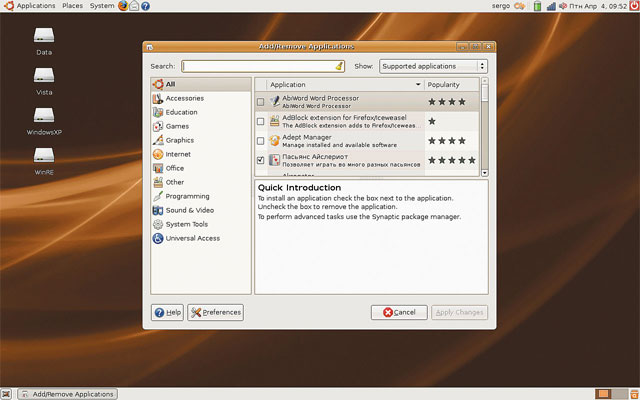
Task: Click the Apply Changes button
Action: coord(459,313)
